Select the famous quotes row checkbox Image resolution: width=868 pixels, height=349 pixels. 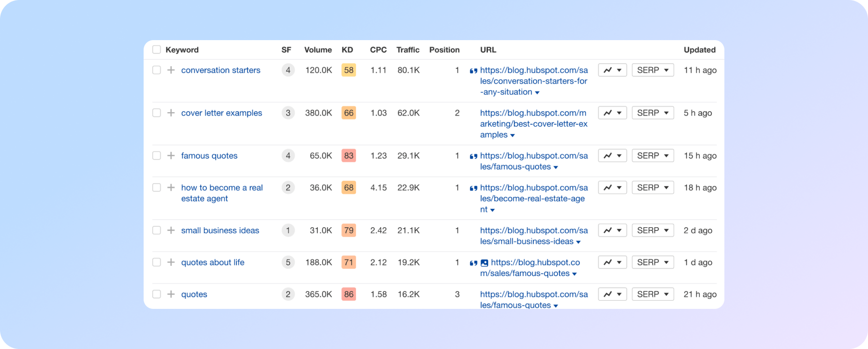[x=156, y=156]
